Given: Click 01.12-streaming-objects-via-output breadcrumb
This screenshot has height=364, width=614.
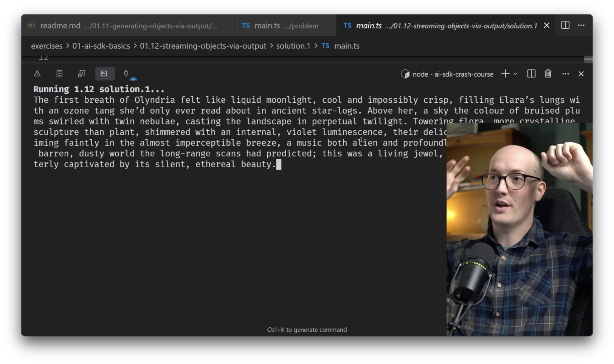Looking at the screenshot, I should click(203, 46).
